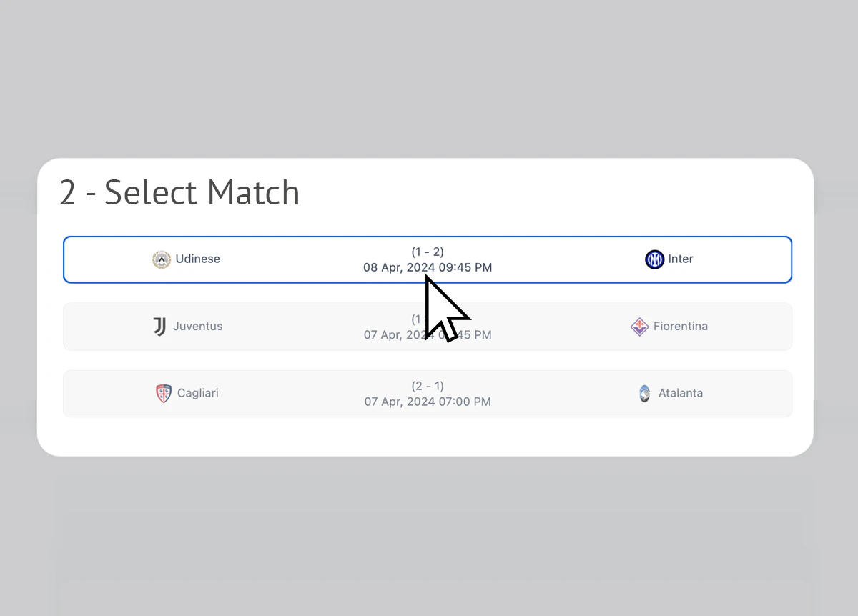Click the Atalanta club logo
Image resolution: width=858 pixels, height=616 pixels.
[x=646, y=393]
